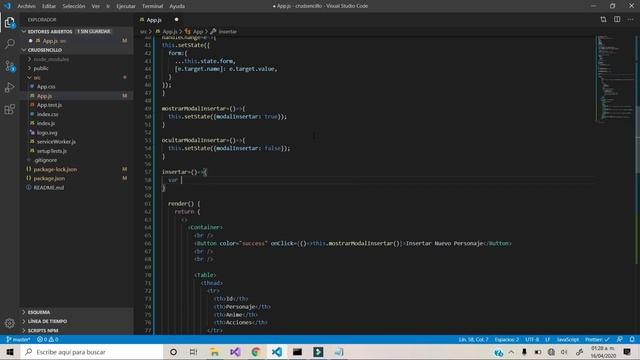Open the Ayuda menu
This screenshot has width=640, height=360.
point(177,6)
